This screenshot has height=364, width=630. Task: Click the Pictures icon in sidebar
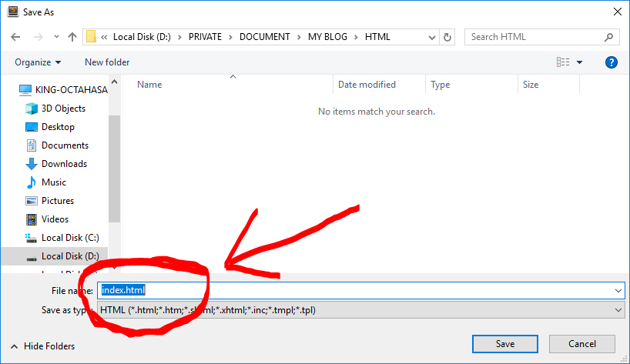click(x=32, y=201)
